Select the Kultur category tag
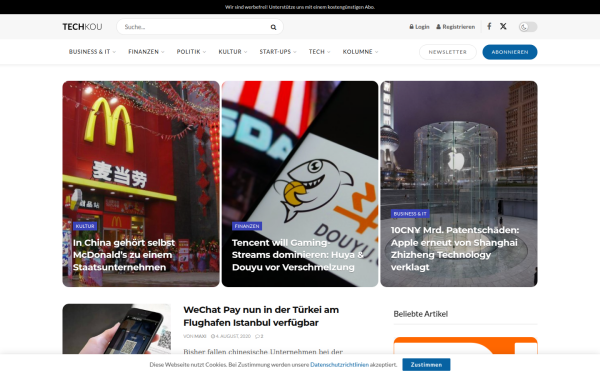 [85, 226]
